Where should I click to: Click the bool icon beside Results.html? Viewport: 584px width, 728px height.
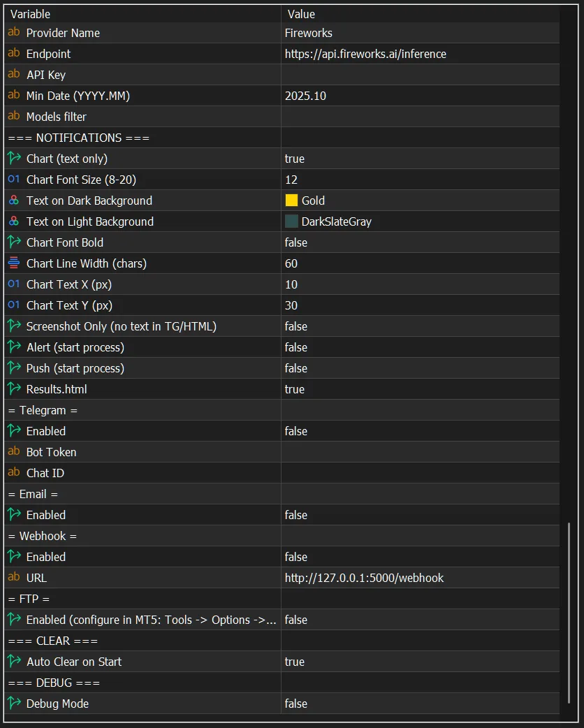[x=14, y=388]
